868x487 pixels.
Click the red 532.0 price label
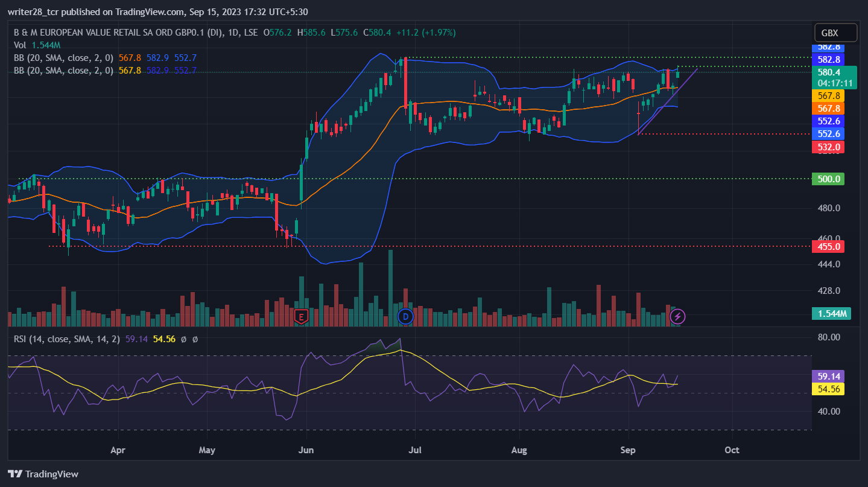click(828, 147)
